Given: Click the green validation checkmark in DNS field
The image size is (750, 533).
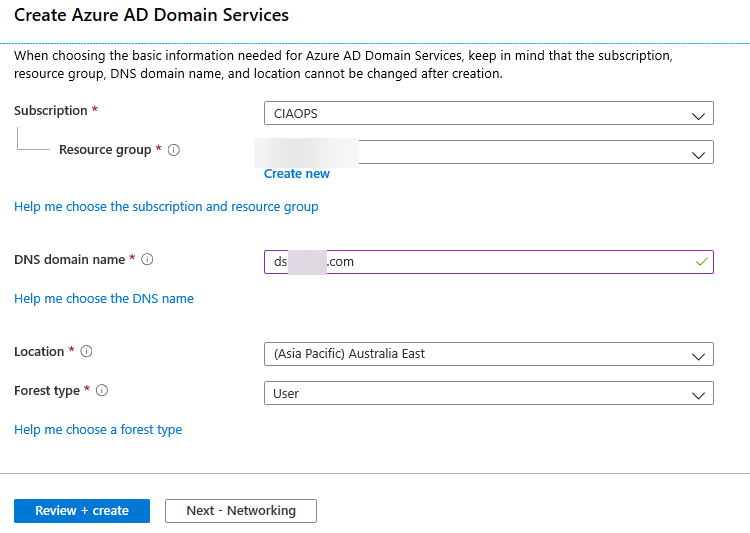Looking at the screenshot, I should (702, 262).
